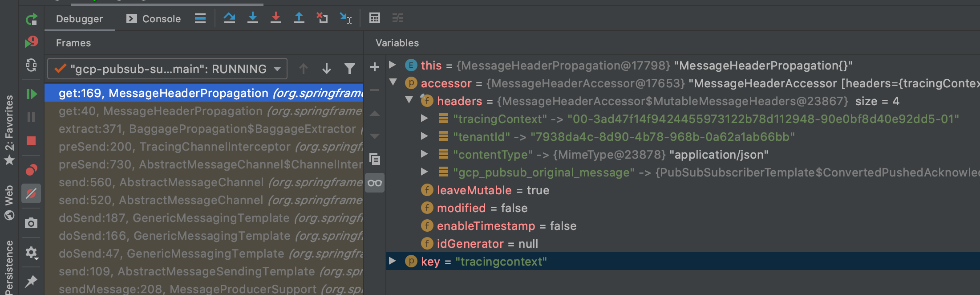The image size is (980, 295).
Task: Select next frame with down arrow
Action: tap(327, 69)
